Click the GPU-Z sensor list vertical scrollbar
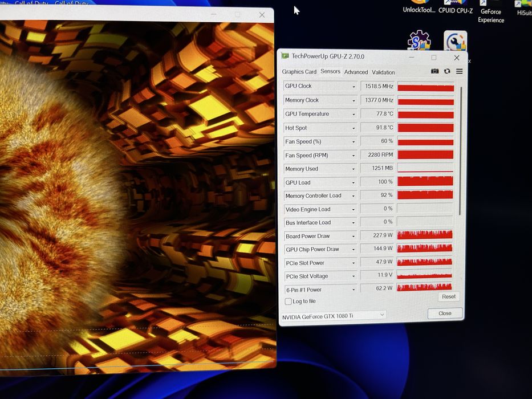The width and height of the screenshot is (532, 399). coord(460,151)
